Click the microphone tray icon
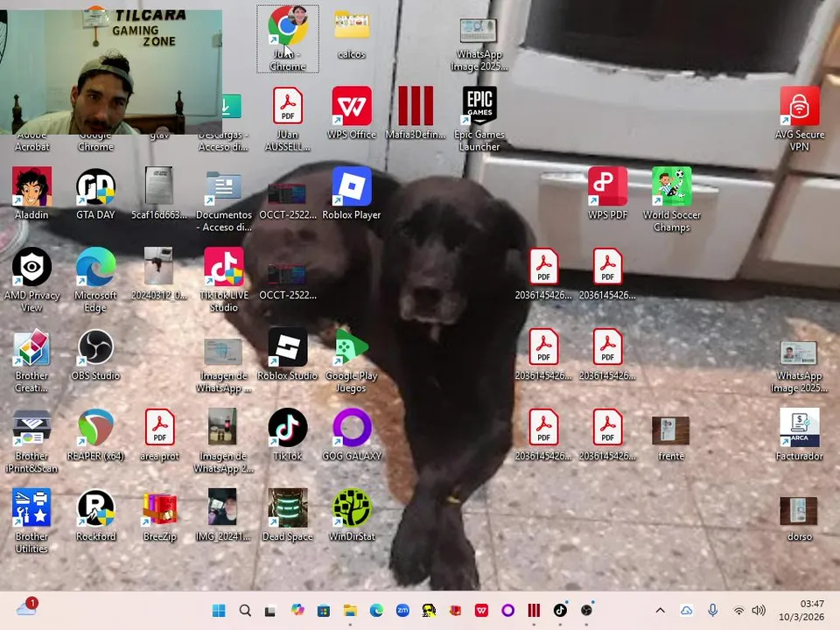840x630 pixels. [x=712, y=610]
